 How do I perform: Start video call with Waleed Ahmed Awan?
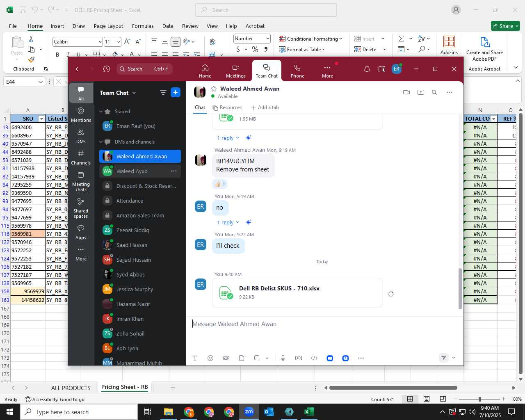pyautogui.click(x=406, y=92)
